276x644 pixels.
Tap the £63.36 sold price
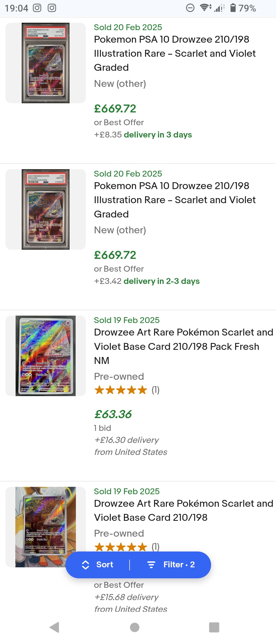point(113,414)
